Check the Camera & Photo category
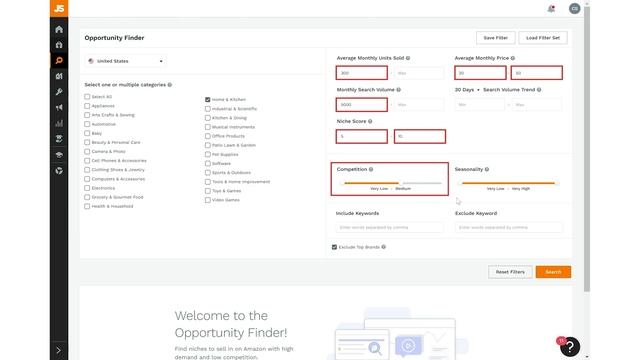 87,151
